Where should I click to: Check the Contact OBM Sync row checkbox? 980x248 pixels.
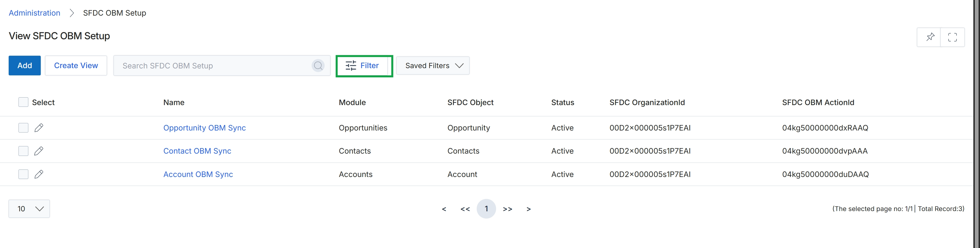23,151
